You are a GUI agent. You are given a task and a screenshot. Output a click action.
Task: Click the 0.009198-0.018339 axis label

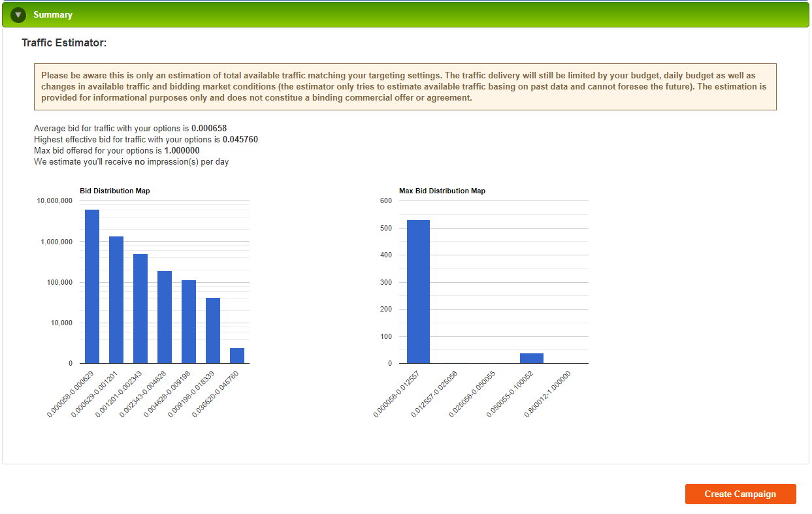tap(193, 394)
